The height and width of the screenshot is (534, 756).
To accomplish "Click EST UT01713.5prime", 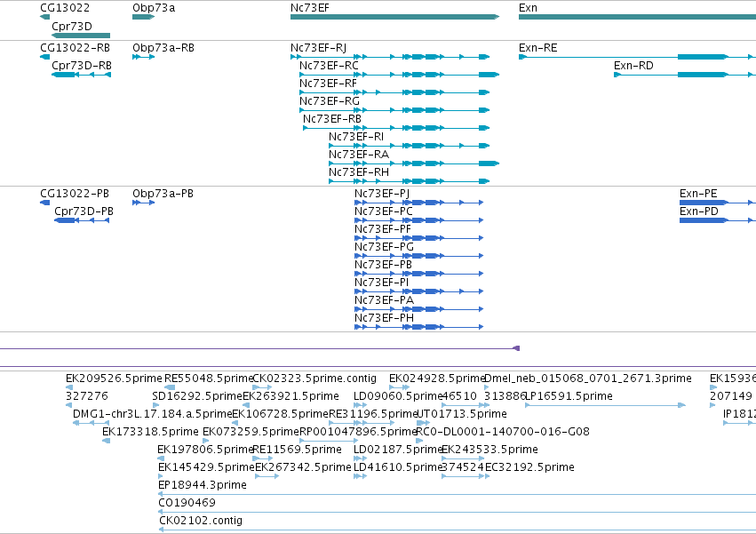I will tap(423, 423).
